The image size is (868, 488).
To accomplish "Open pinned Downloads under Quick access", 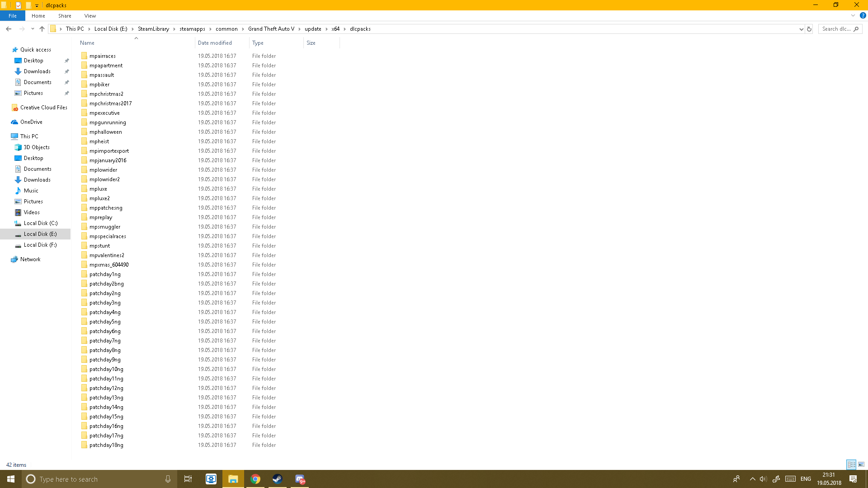I will click(x=37, y=71).
